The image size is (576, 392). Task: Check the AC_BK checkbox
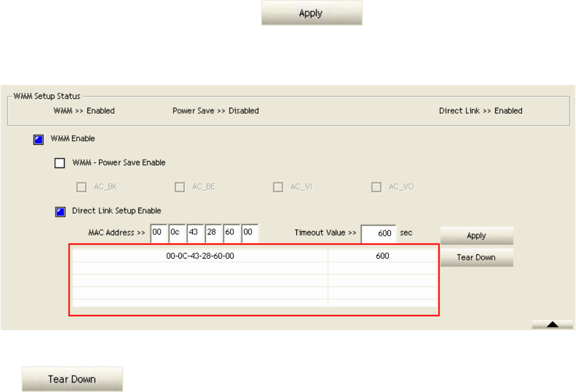click(x=81, y=187)
